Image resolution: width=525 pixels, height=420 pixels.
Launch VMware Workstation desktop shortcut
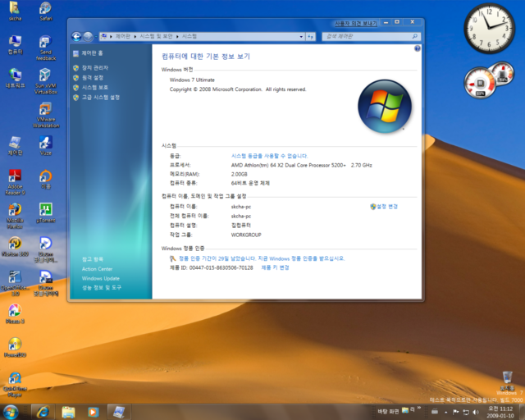coord(46,115)
